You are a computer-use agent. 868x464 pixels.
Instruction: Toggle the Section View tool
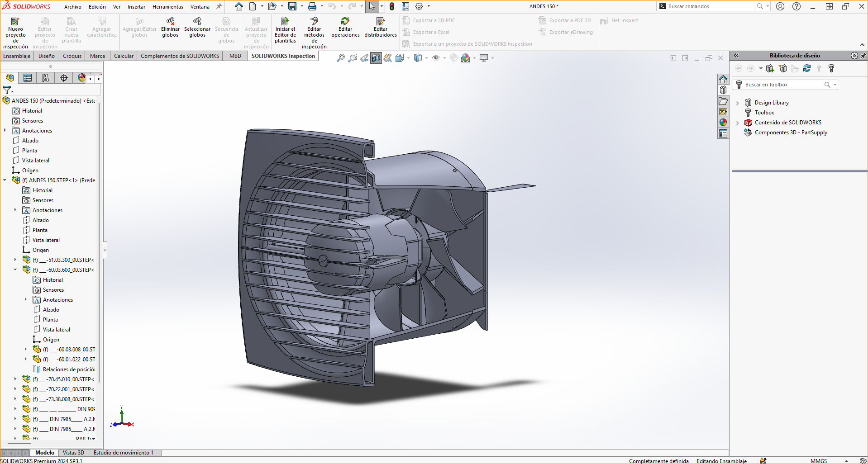point(376,58)
